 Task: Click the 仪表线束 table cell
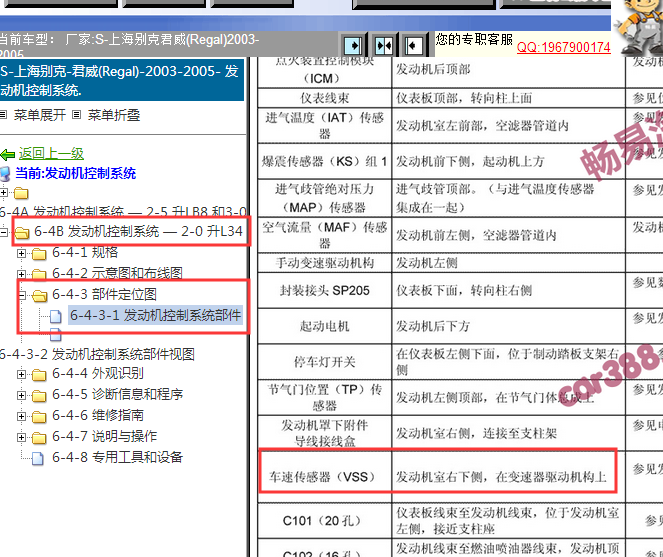(324, 98)
